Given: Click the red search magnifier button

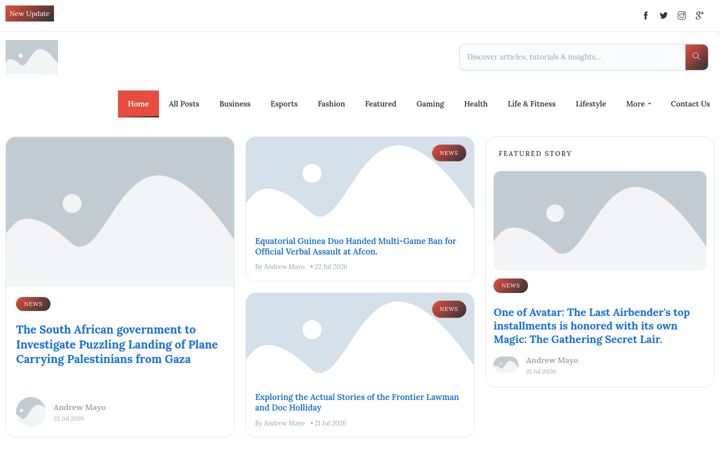Looking at the screenshot, I should [696, 57].
